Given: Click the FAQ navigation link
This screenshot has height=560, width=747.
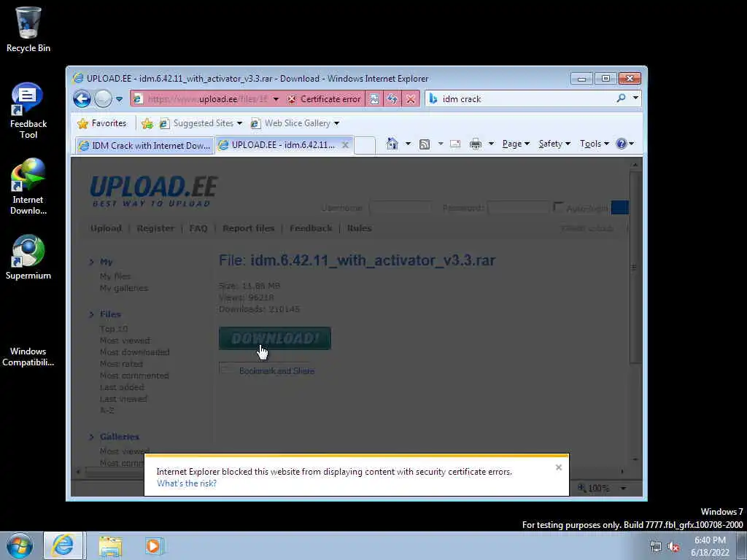Looking at the screenshot, I should coord(198,228).
